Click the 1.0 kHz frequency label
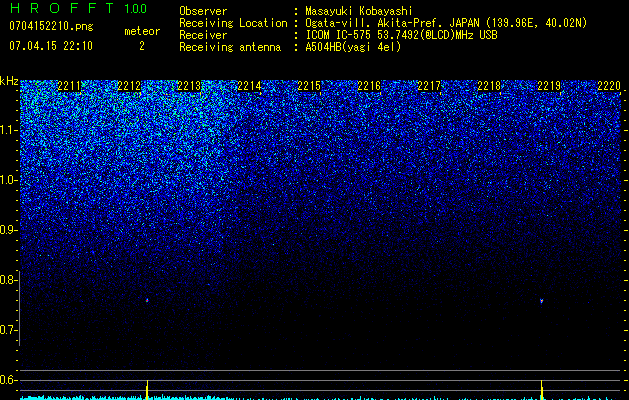The width and height of the screenshot is (629, 400). [8, 180]
